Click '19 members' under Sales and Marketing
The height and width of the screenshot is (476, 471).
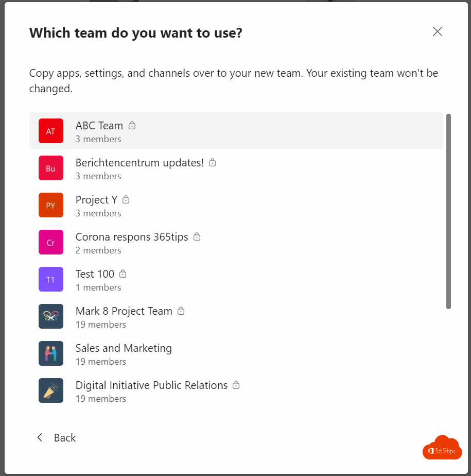[101, 362]
